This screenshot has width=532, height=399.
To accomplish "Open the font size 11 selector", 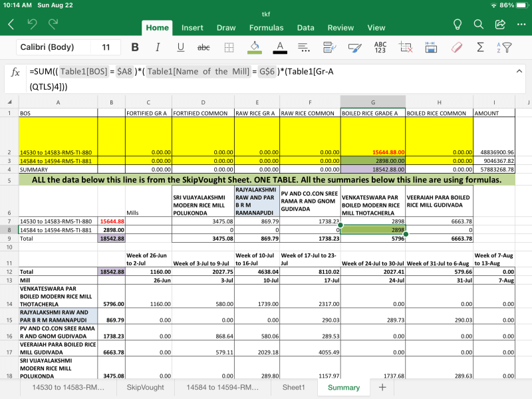I will click(x=106, y=47).
